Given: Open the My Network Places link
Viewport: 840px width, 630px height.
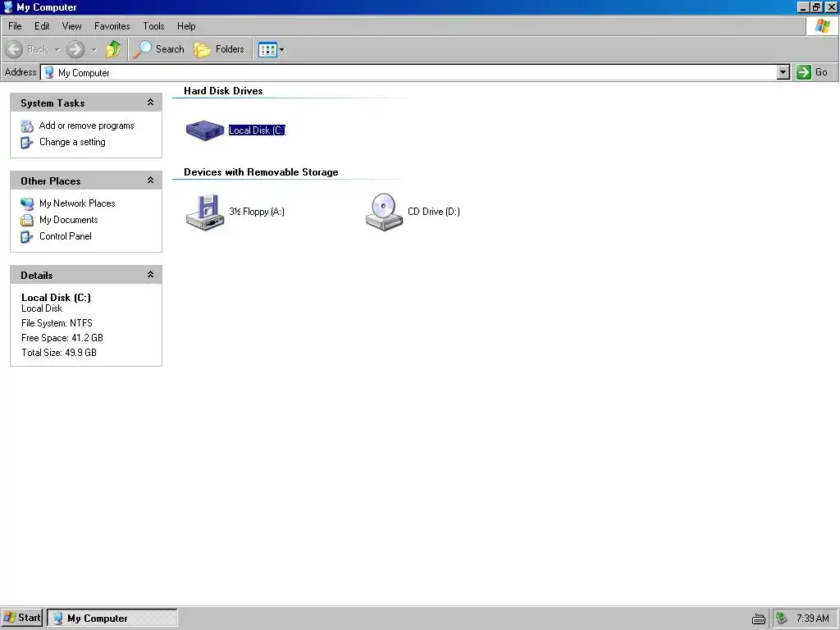Looking at the screenshot, I should click(x=77, y=203).
